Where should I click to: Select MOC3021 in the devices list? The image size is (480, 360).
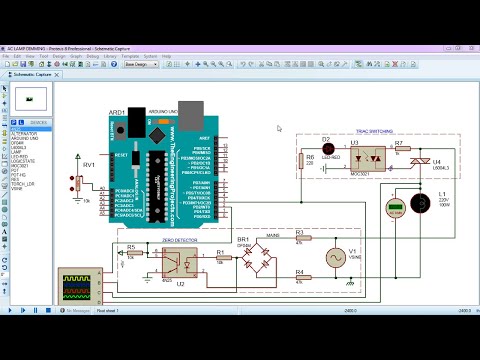click(x=20, y=166)
